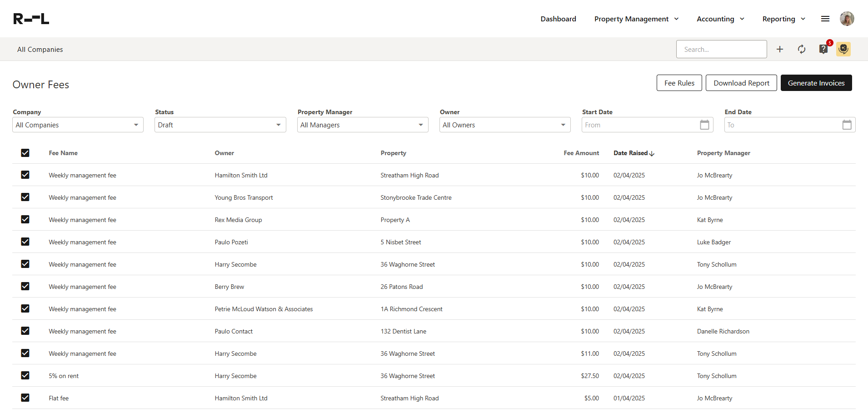Go to Dashboard
This screenshot has height=414, width=868.
558,19
